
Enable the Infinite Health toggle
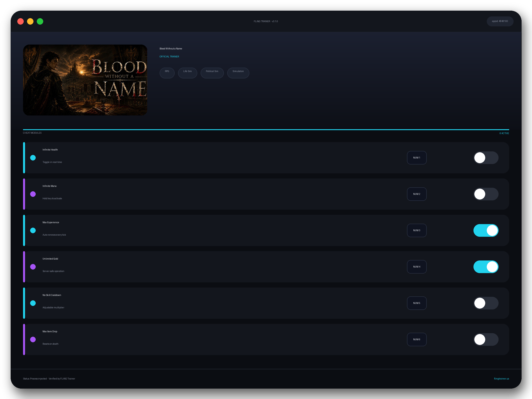tap(486, 158)
